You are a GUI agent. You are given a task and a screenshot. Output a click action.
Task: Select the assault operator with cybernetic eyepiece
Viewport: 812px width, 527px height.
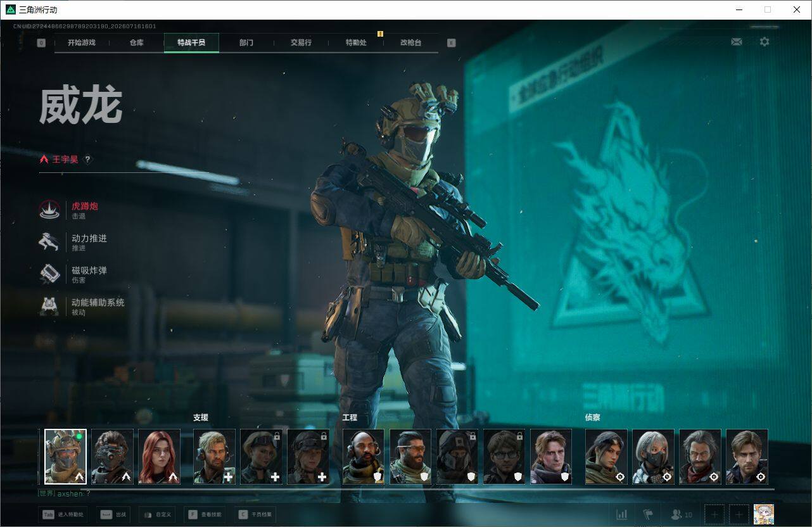[112, 457]
